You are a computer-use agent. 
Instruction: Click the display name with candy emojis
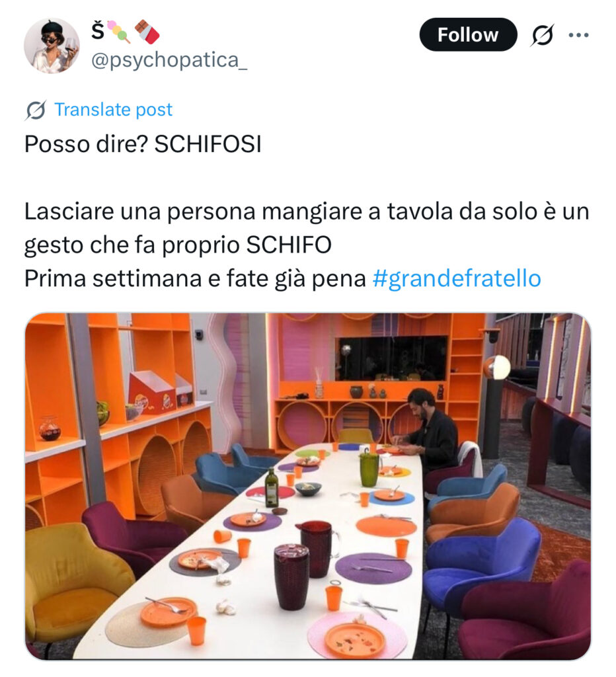coord(125,32)
